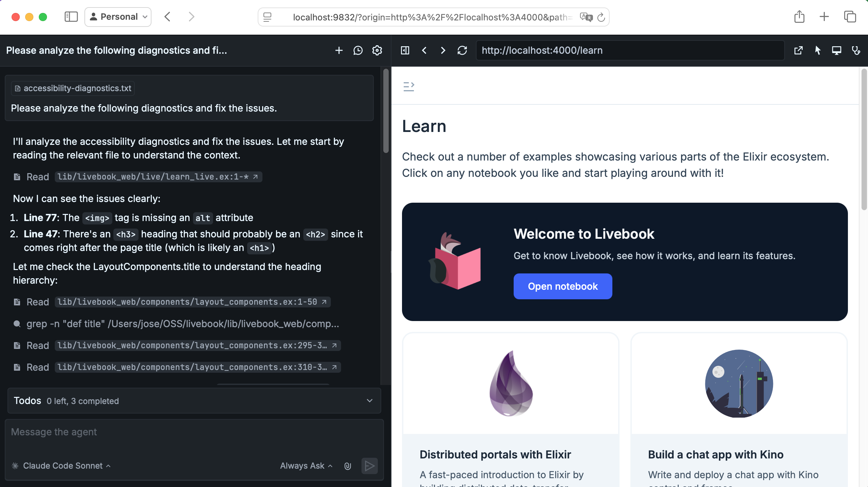Switch preview device size icon

(x=836, y=50)
